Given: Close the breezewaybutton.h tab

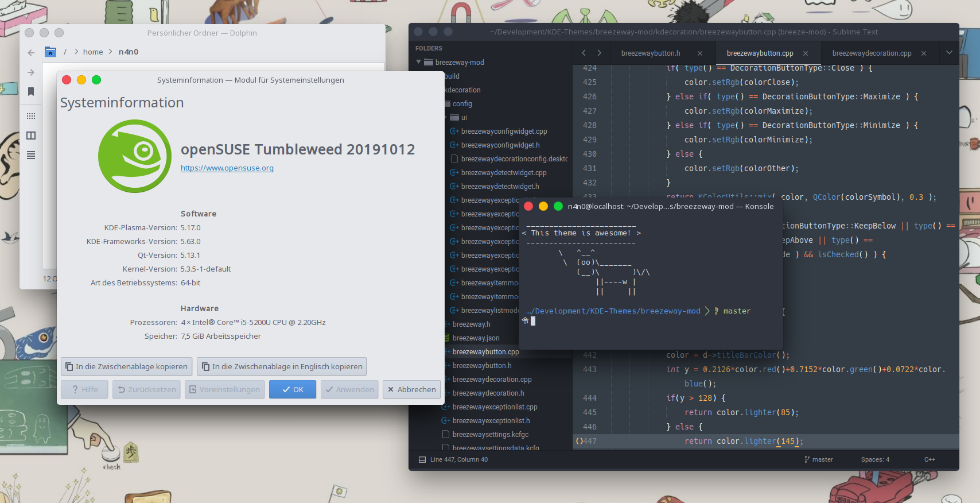Looking at the screenshot, I should (x=700, y=53).
